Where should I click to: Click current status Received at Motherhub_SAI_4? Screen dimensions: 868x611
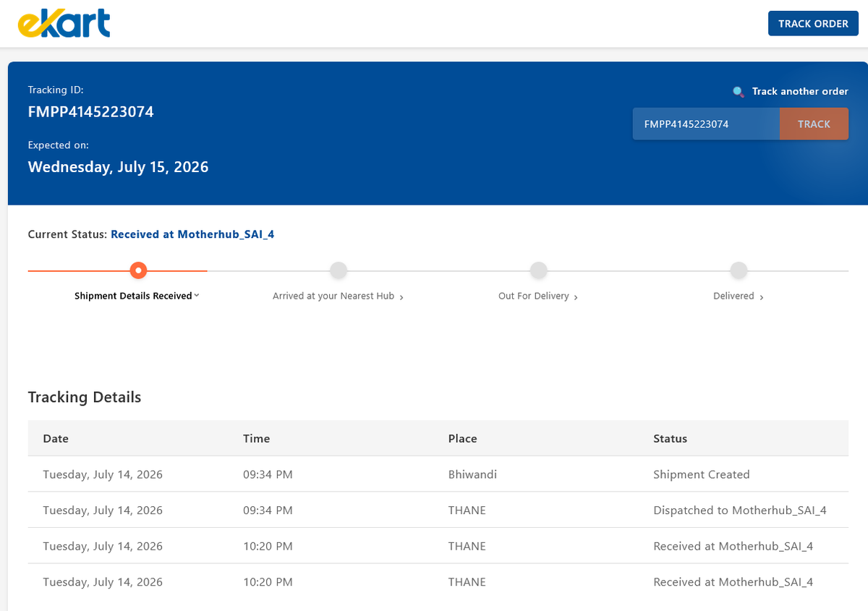[192, 234]
